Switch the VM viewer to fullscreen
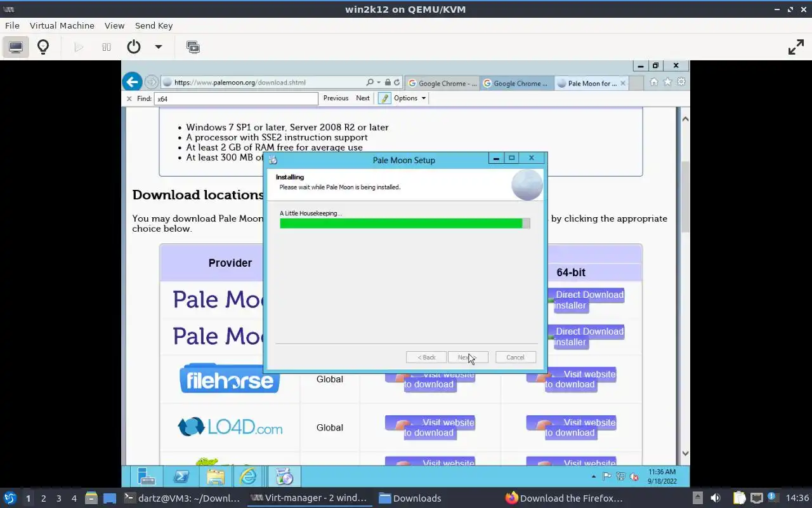Viewport: 812px width, 508px height. click(796, 47)
